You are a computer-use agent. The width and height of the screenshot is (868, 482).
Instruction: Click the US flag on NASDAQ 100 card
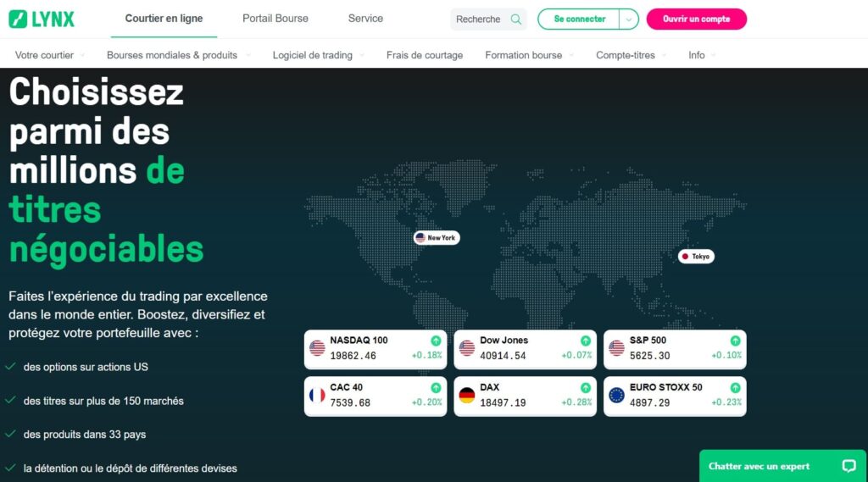click(x=317, y=348)
